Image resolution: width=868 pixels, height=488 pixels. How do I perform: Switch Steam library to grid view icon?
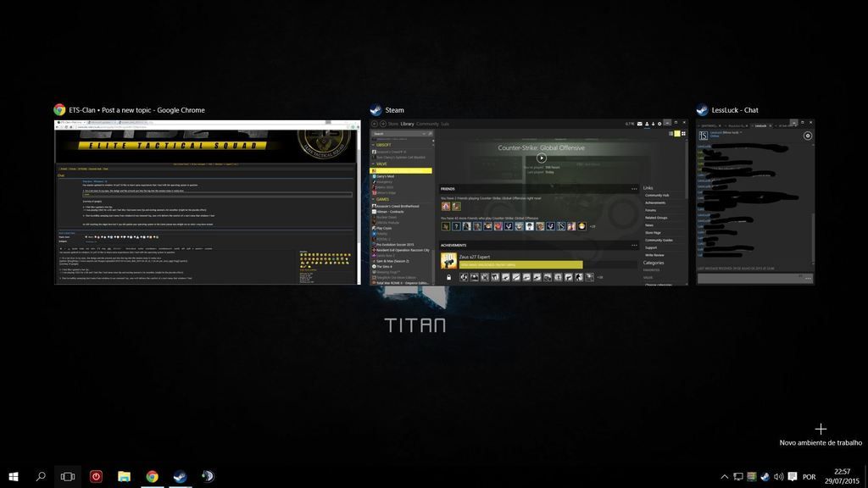[x=684, y=133]
